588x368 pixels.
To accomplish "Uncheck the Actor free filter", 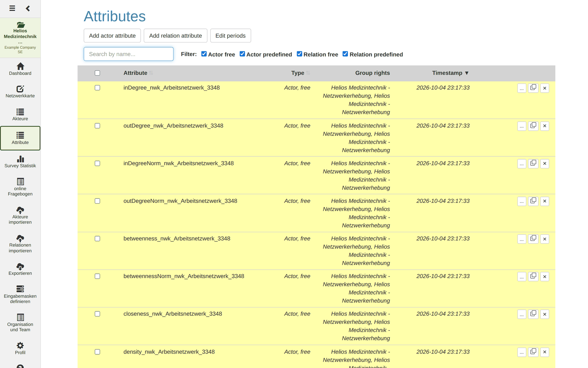I will (204, 54).
